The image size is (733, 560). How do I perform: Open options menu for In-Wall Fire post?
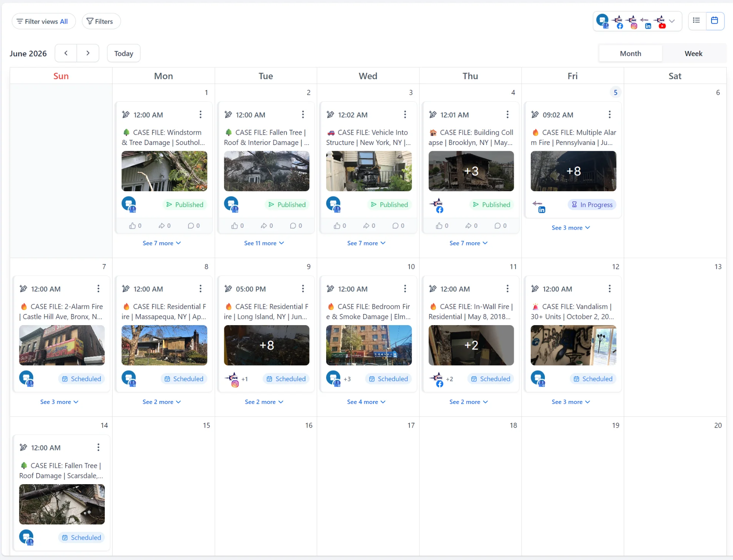point(508,289)
